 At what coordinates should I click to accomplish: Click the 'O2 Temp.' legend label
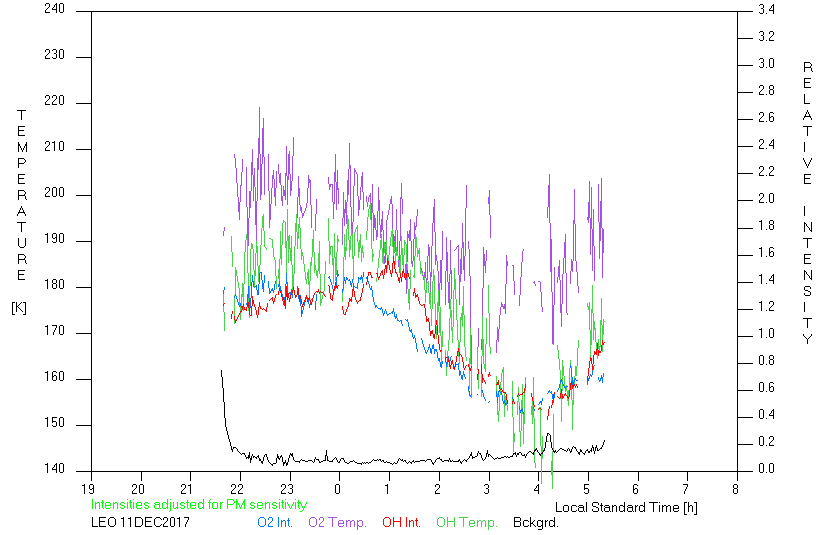pos(337,522)
